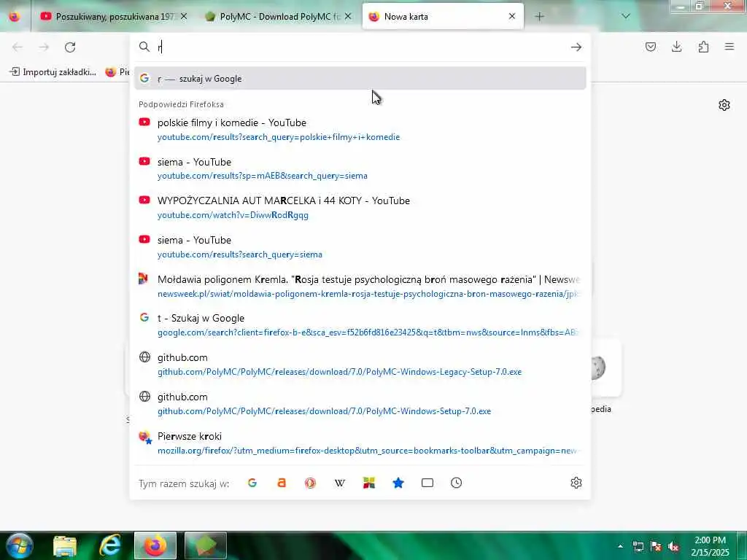The height and width of the screenshot is (560, 747).
Task: Open Windows Explorer from the taskbar
Action: [x=65, y=545]
